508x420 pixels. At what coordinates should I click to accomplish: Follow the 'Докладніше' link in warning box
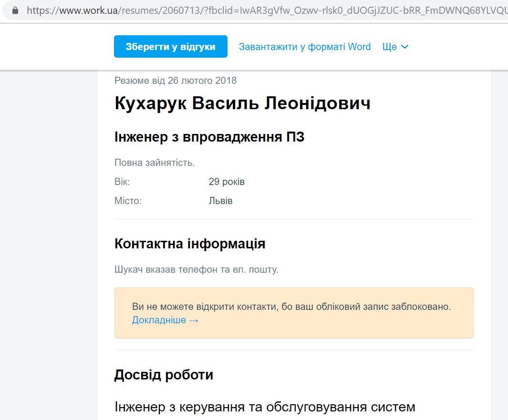(x=159, y=320)
